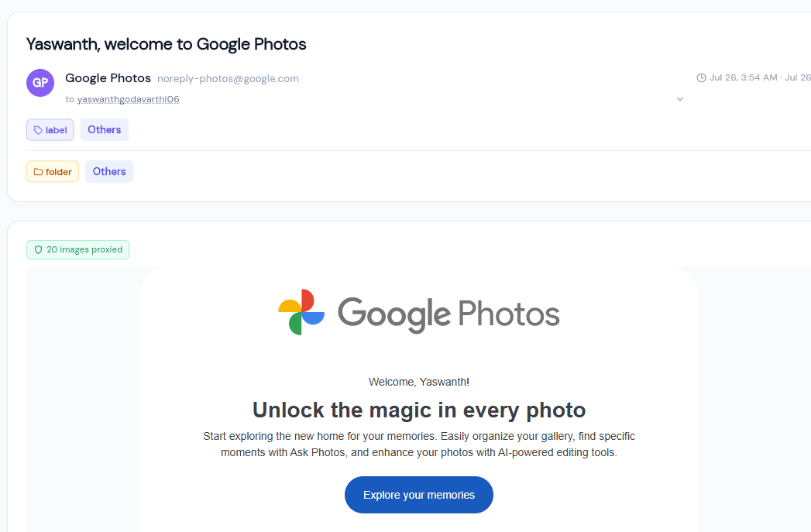Image resolution: width=811 pixels, height=532 pixels.
Task: Click the Unlock the magic in every photo heading
Action: 419,410
